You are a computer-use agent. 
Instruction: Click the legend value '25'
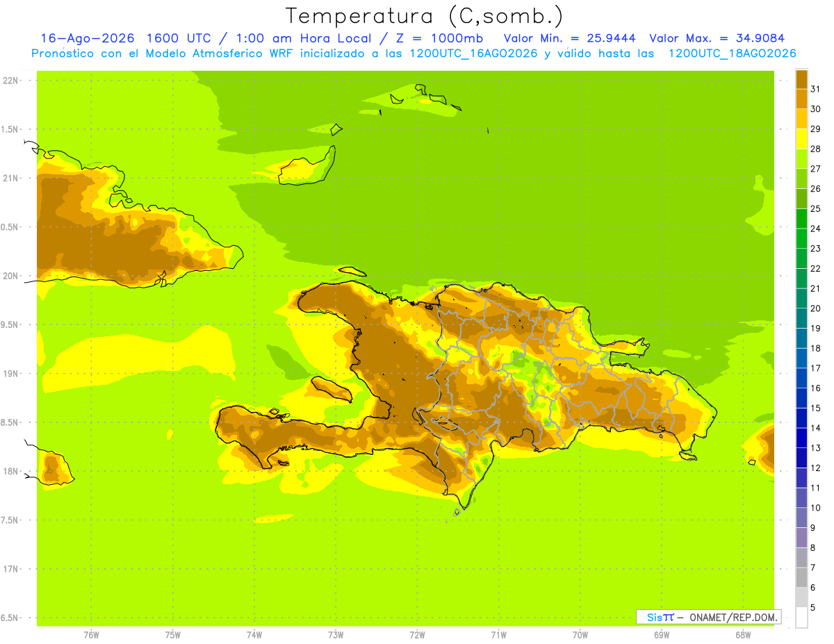816,208
